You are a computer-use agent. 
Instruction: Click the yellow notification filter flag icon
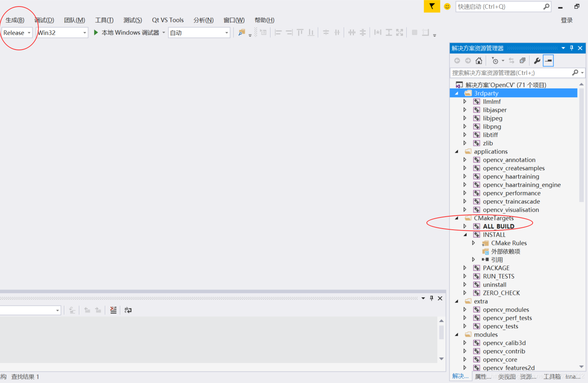tap(432, 6)
